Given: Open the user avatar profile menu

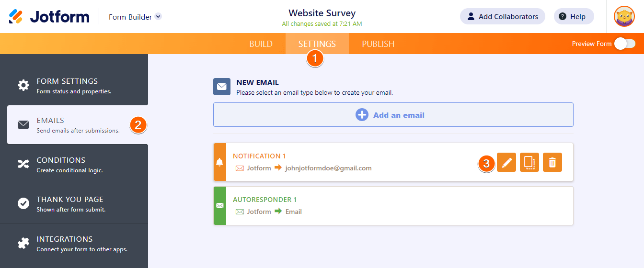Looking at the screenshot, I should tap(624, 17).
